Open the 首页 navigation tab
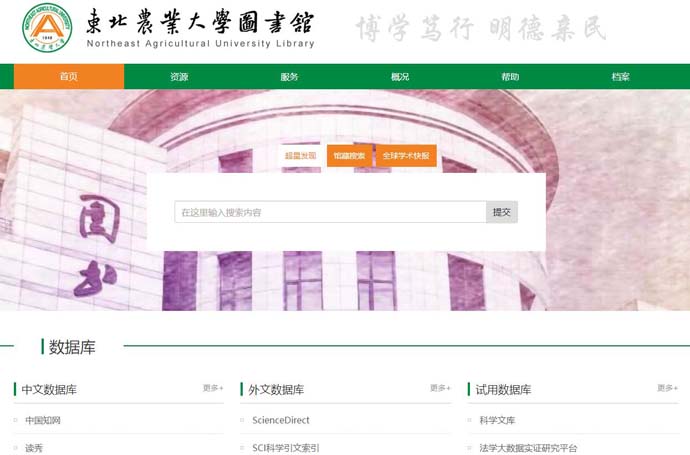The image size is (690, 455). tap(69, 77)
